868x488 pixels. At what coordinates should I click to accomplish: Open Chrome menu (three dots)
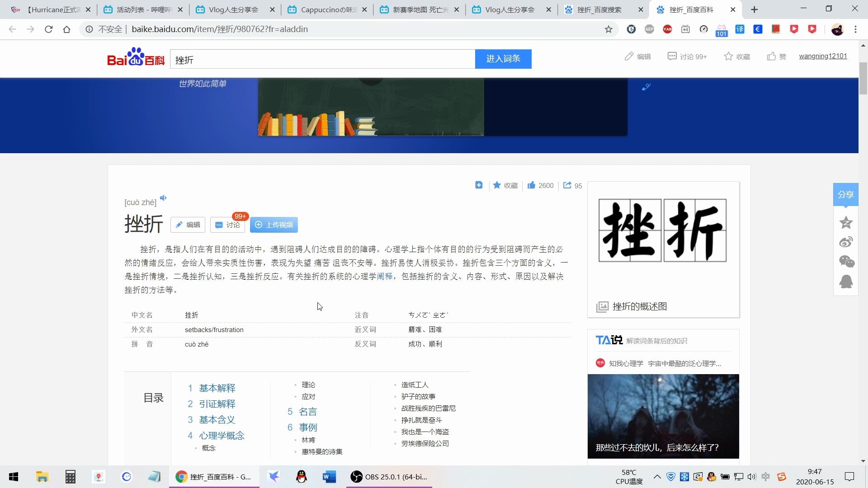click(855, 29)
